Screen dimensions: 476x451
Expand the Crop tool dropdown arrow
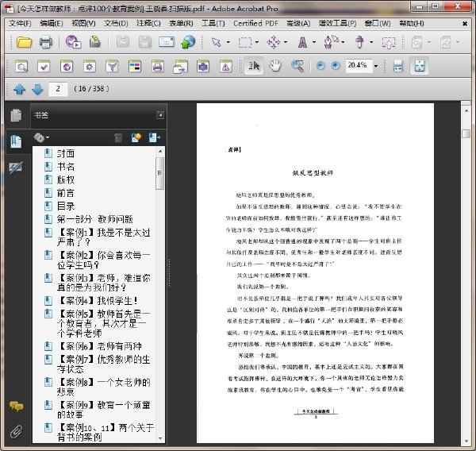pos(257,42)
